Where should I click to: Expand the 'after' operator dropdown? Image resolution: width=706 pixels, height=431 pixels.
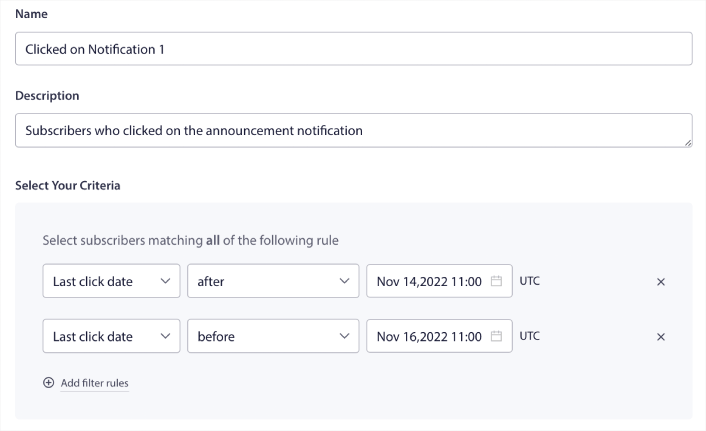271,282
